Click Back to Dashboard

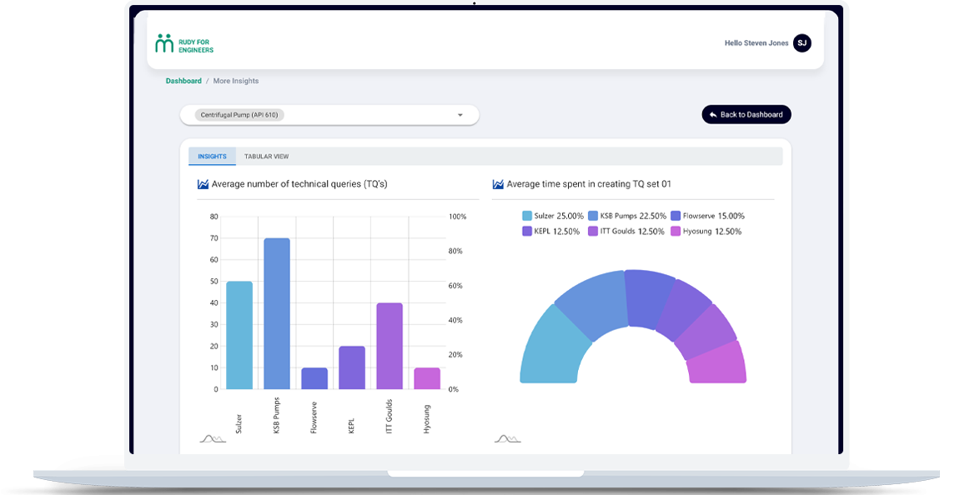[746, 114]
